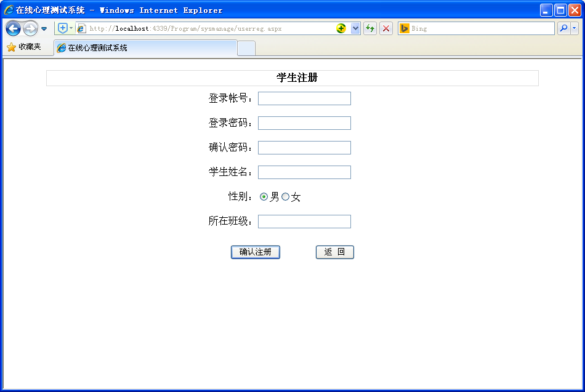Open the search provider options dropdown
The height and width of the screenshot is (392, 585).
574,28
